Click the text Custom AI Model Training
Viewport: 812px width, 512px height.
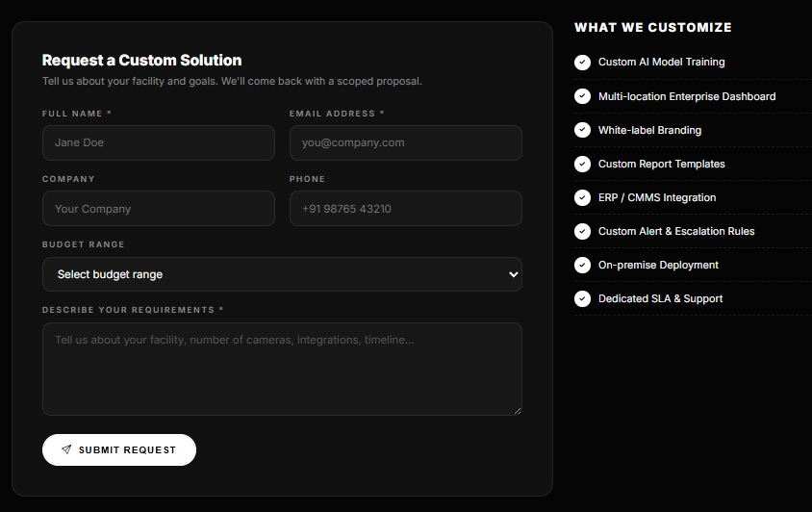tap(661, 63)
